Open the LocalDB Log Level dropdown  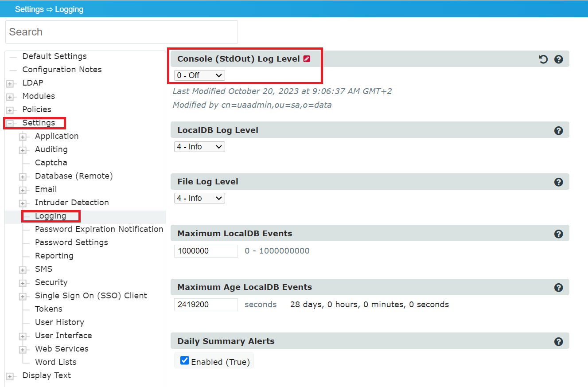pos(199,147)
